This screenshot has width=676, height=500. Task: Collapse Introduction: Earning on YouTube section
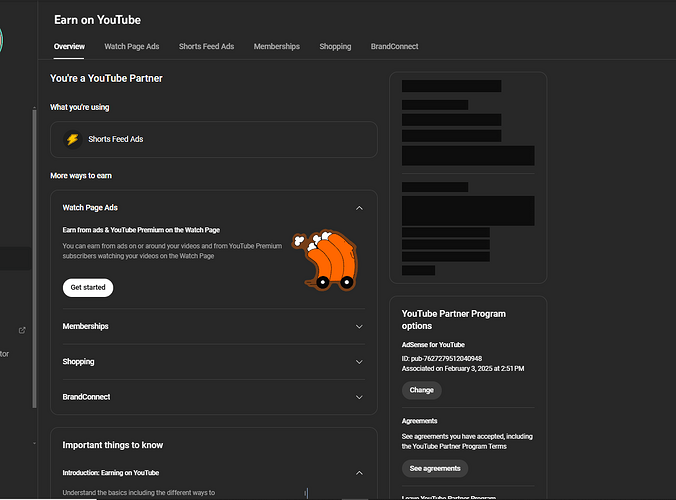(x=359, y=472)
